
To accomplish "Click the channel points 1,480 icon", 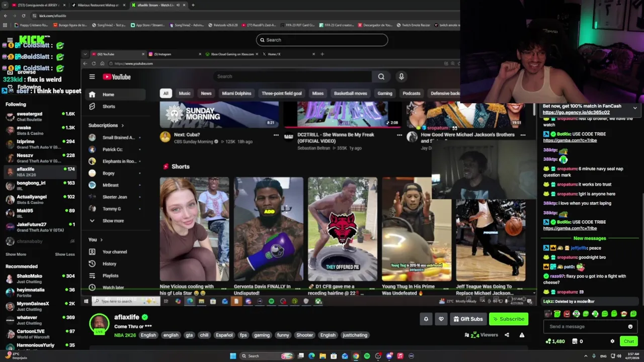I will tap(548, 341).
